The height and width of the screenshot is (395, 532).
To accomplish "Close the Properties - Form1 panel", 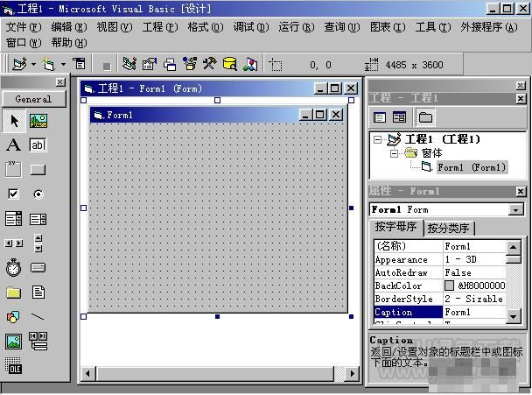I will (x=521, y=192).
